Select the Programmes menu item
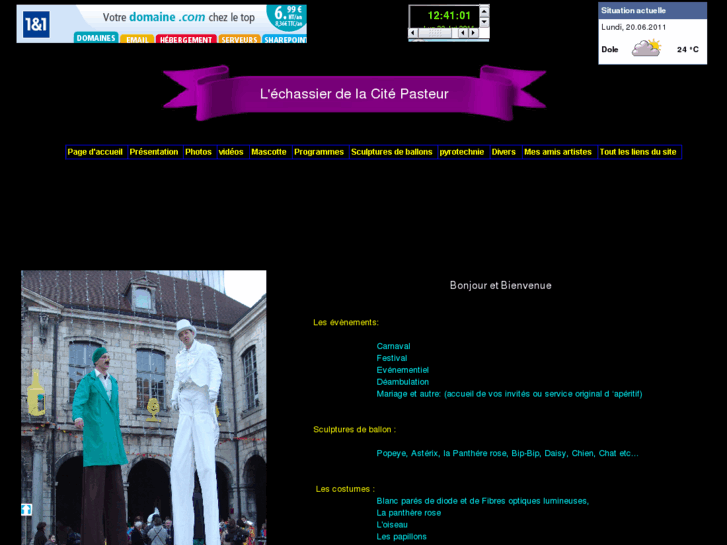Image resolution: width=727 pixels, height=545 pixels. (320, 152)
